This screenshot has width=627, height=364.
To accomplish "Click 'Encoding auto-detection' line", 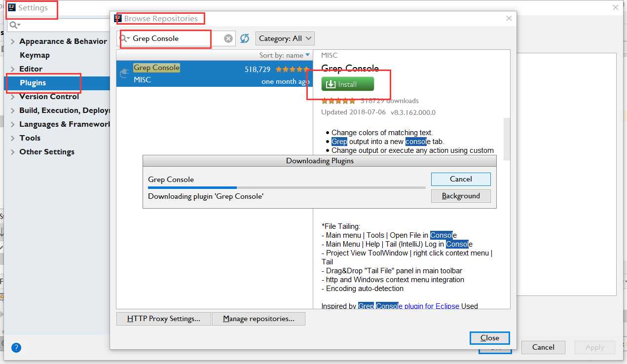I will pos(362,289).
